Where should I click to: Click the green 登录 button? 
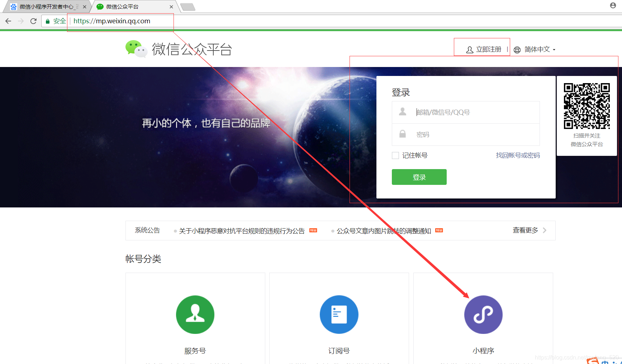(419, 177)
